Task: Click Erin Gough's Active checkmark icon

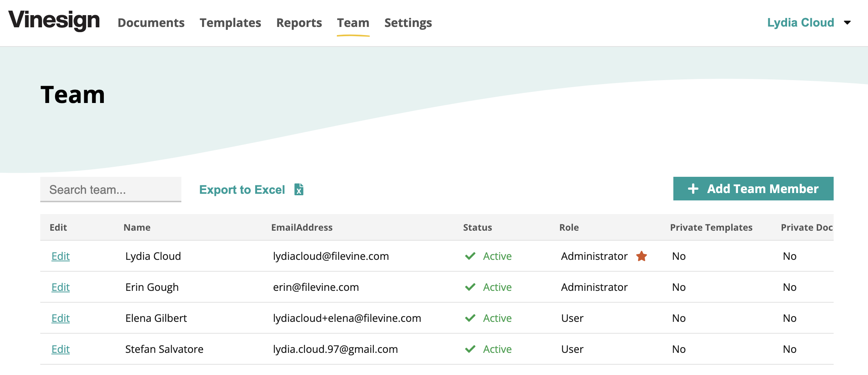Action: 470,287
